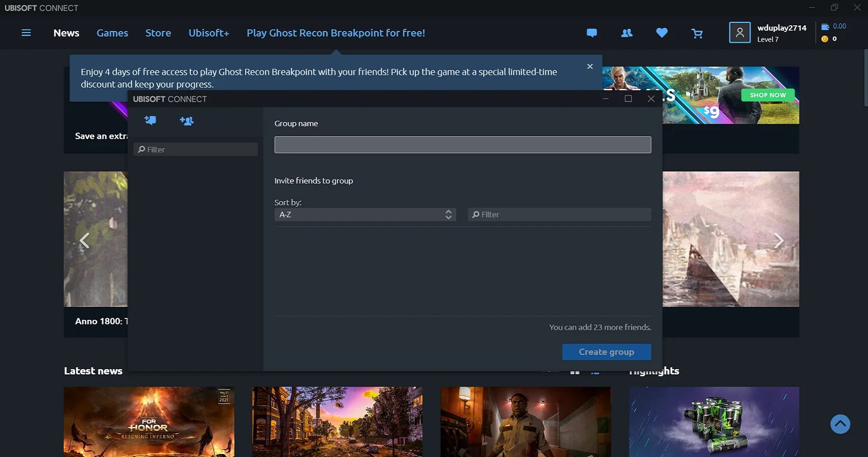Viewport: 868px width, 457px height.
Task: Click the main window vertical scrollbar
Action: (865, 78)
